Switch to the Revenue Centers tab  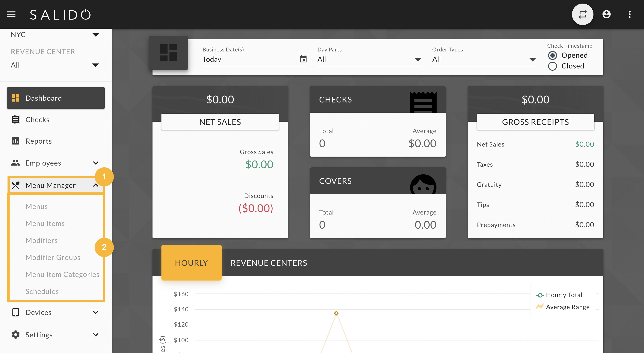pyautogui.click(x=269, y=263)
